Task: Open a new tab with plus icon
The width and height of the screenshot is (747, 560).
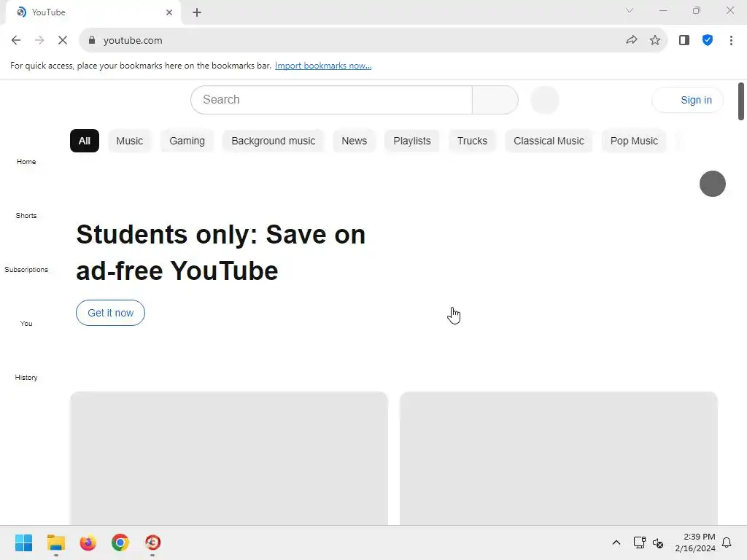Action: [197, 12]
